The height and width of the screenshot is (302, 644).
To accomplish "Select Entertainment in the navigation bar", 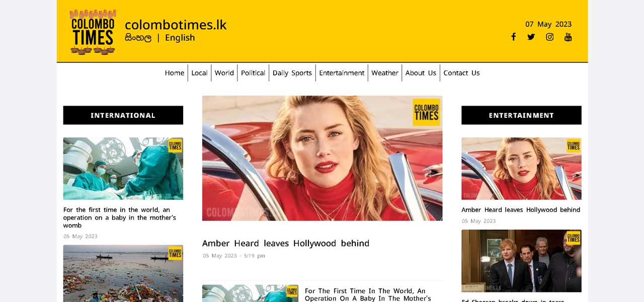I will click(x=342, y=73).
